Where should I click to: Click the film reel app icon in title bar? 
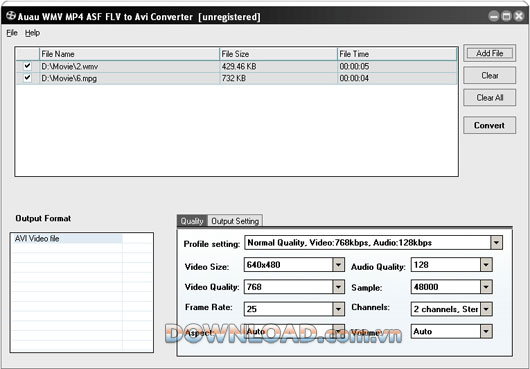[11, 16]
